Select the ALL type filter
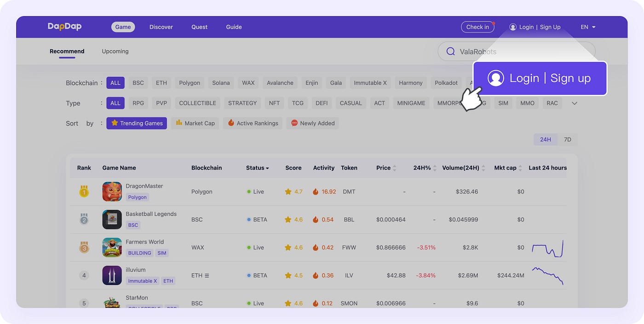Viewport: 644px width, 324px height. (x=115, y=103)
